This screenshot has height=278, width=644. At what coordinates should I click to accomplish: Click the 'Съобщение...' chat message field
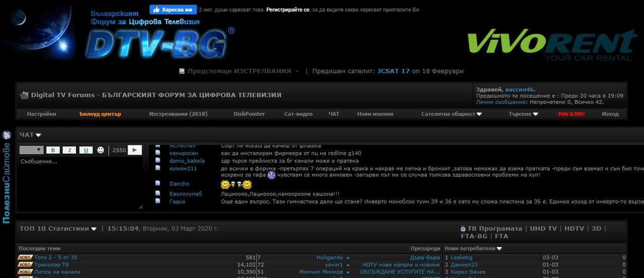tap(81, 183)
